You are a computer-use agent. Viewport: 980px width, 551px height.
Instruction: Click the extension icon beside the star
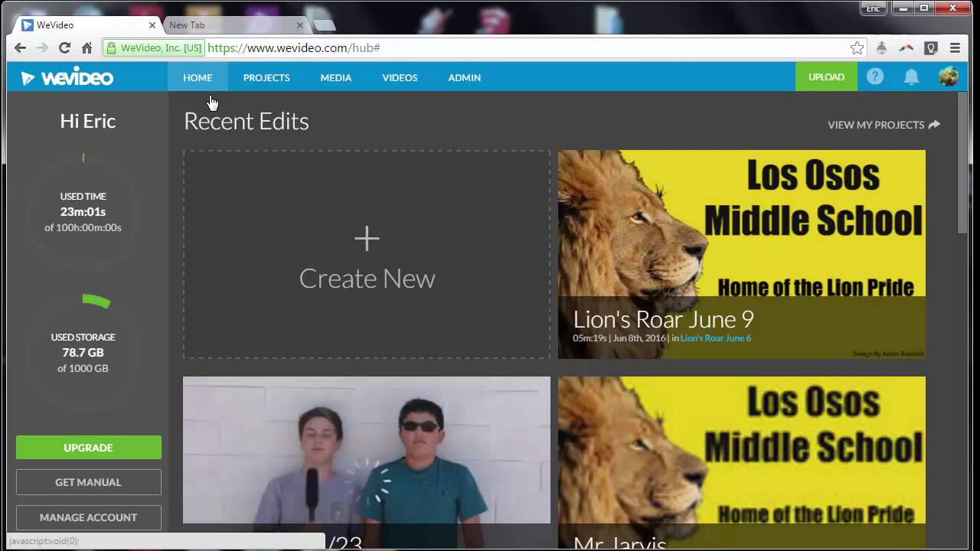pos(881,47)
